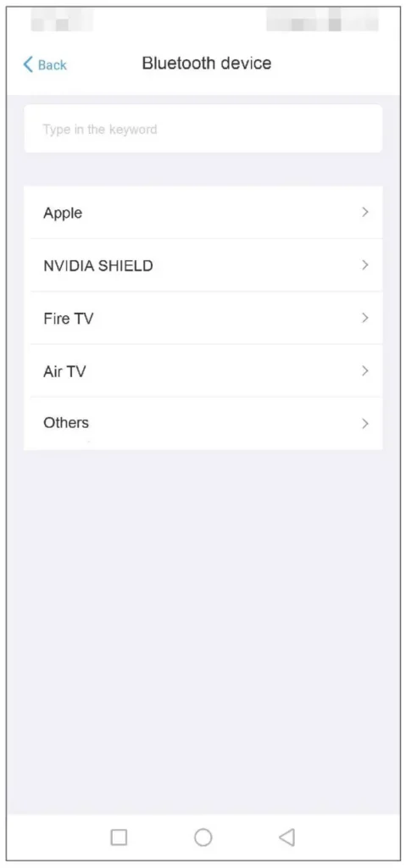The width and height of the screenshot is (406, 868).
Task: Tap Android back triangle navigation button
Action: tap(287, 837)
